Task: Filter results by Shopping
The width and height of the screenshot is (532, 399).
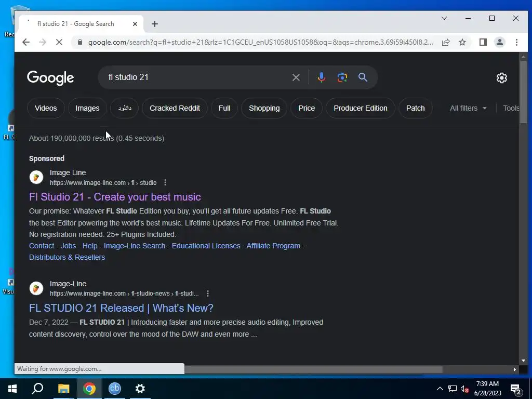Action: pos(264,108)
